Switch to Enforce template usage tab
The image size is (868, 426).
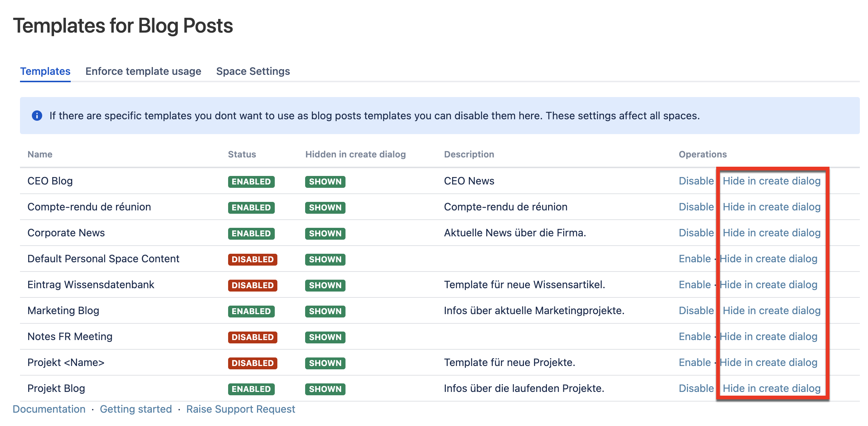143,71
